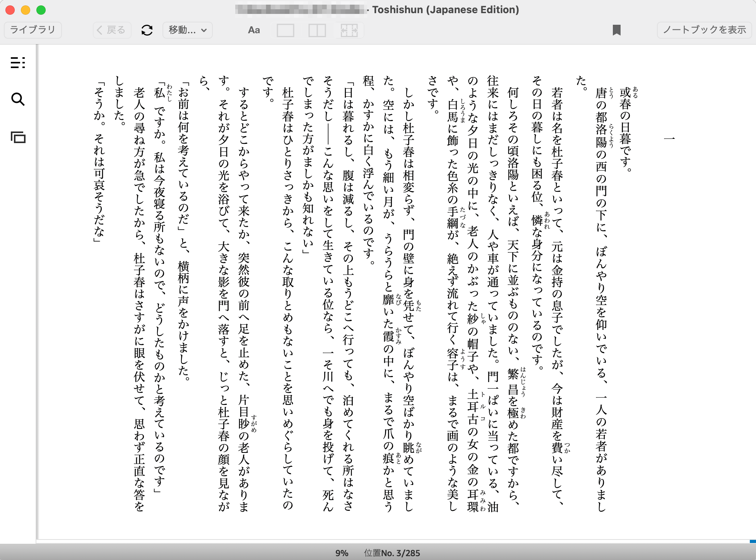Open the table of contents sidebar icon
Image resolution: width=756 pixels, height=560 pixels.
(18, 62)
